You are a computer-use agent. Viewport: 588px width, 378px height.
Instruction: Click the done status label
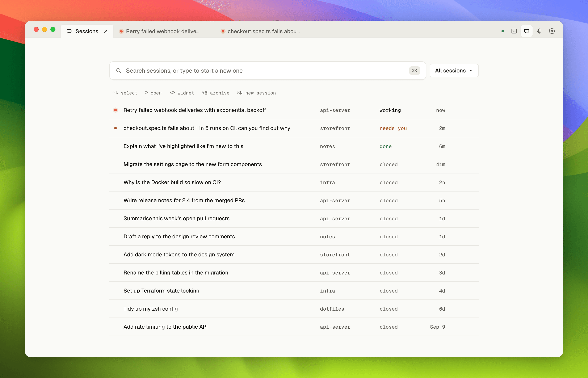pyautogui.click(x=386, y=147)
